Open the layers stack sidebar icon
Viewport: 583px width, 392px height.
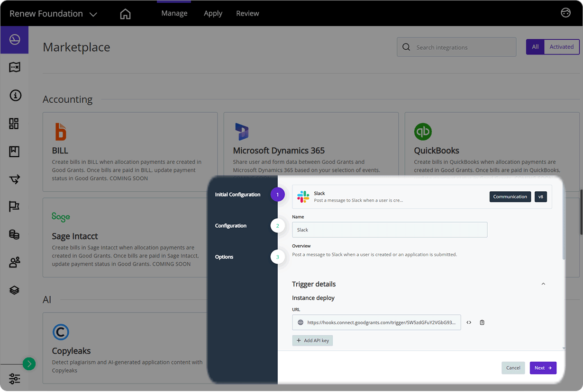tap(14, 290)
